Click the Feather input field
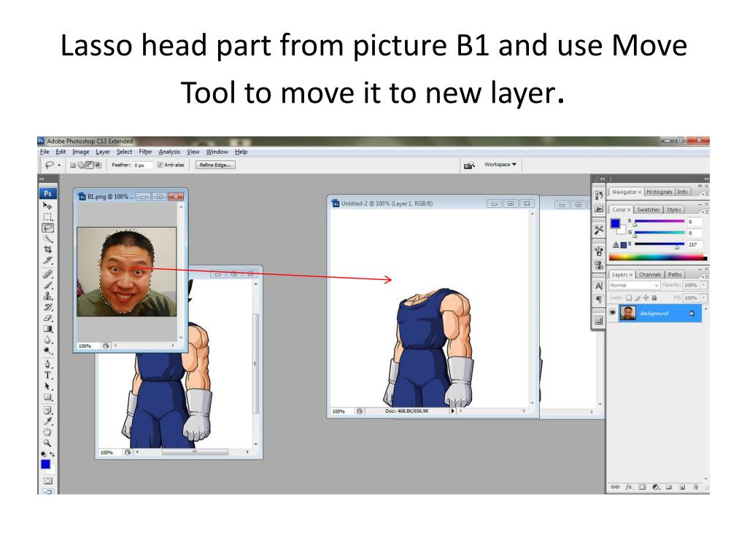The height and width of the screenshot is (560, 747). [142, 166]
